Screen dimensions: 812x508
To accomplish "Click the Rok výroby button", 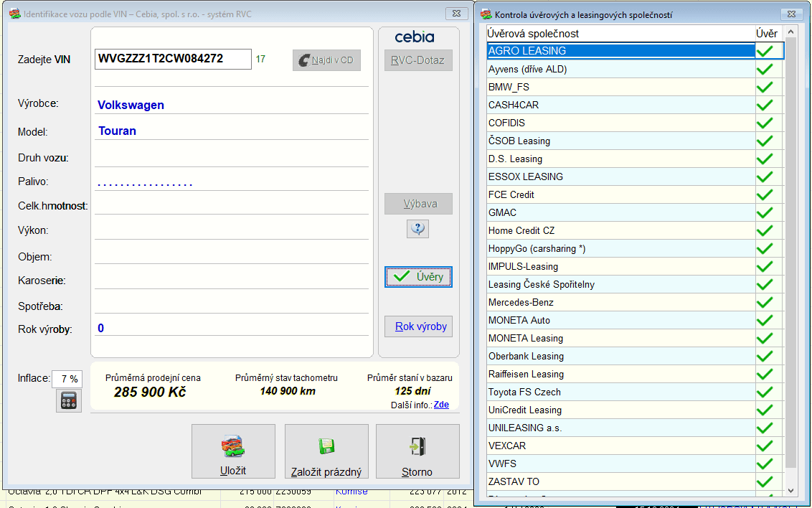I will [x=418, y=326].
